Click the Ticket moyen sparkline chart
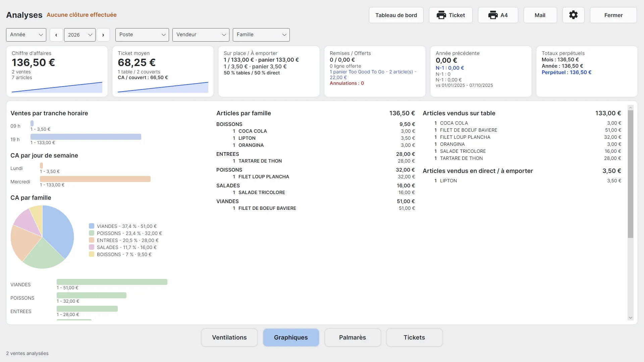Image resolution: width=644 pixels, height=362 pixels. (x=163, y=87)
